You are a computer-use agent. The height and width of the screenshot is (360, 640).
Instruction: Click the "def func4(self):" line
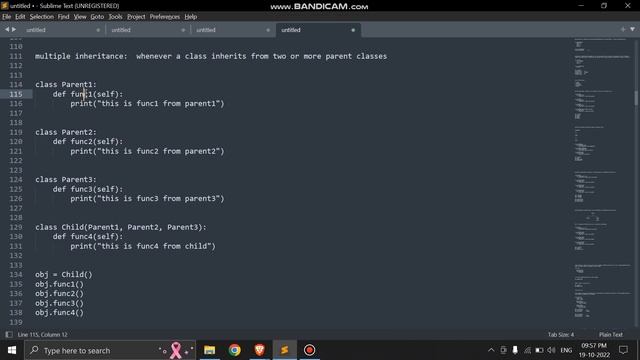pos(88,237)
